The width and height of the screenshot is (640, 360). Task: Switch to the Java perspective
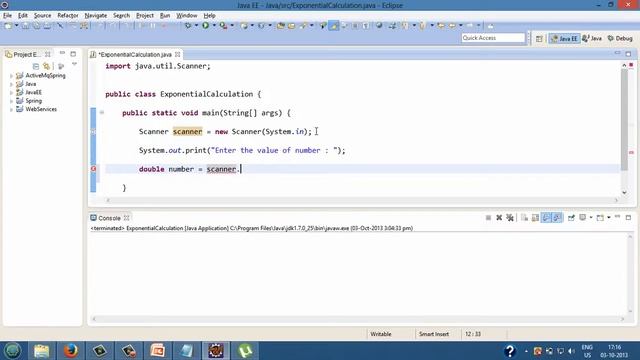tap(592, 38)
